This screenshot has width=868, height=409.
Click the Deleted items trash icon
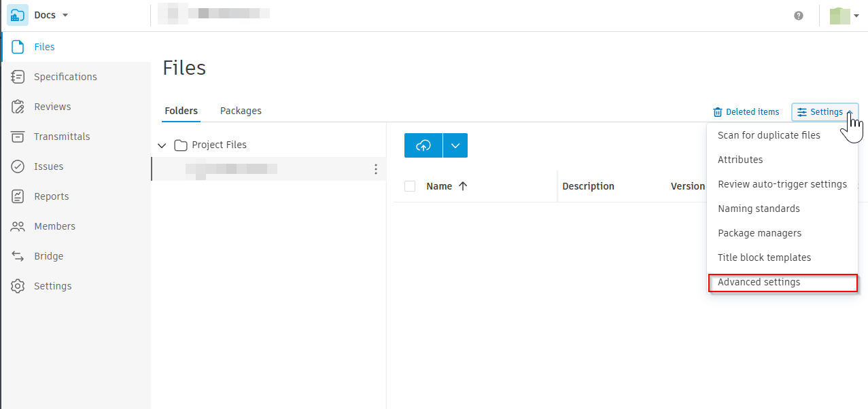pos(718,112)
